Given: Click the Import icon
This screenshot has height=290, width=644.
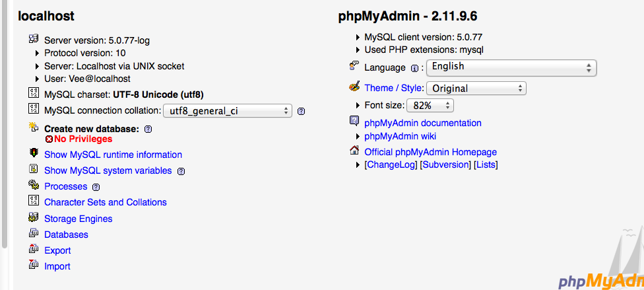Looking at the screenshot, I should point(33,264).
